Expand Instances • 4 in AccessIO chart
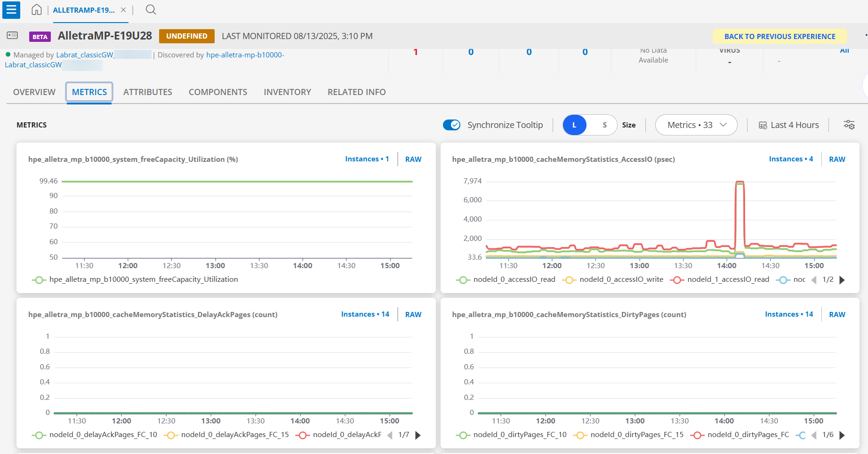The height and width of the screenshot is (454, 868). (791, 159)
